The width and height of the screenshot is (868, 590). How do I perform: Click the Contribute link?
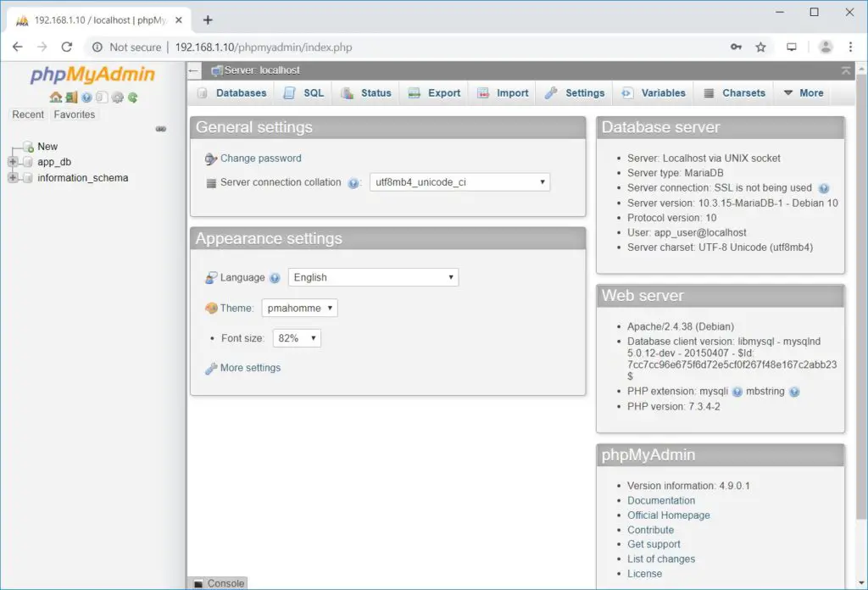tap(650, 530)
